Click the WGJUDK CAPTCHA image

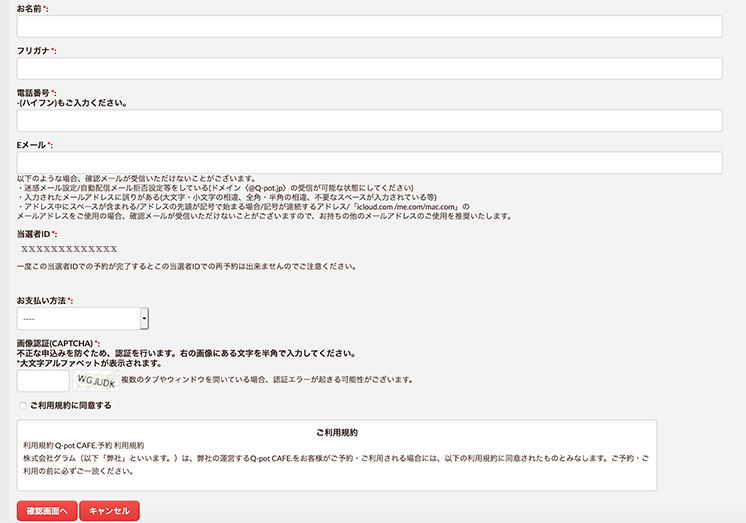(x=95, y=380)
